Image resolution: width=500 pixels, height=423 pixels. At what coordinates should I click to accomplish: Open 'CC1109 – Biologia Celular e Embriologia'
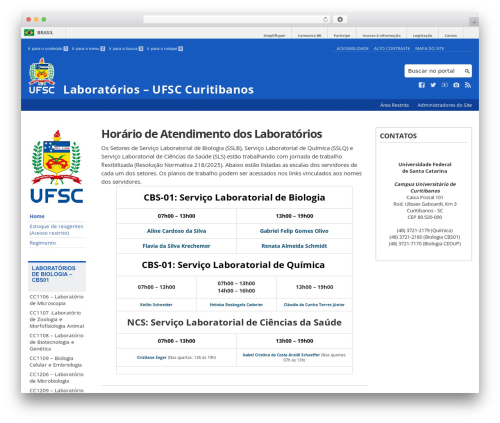pos(56,362)
